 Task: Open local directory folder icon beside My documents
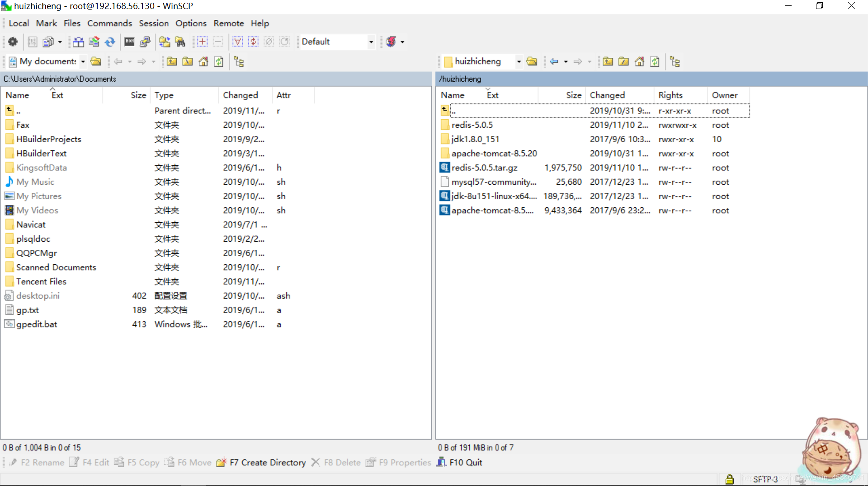point(95,61)
